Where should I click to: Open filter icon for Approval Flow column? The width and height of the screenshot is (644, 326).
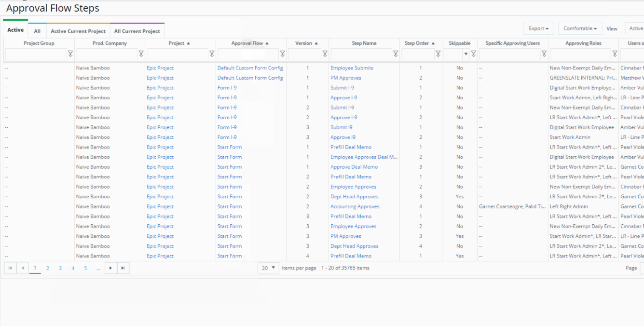coord(283,54)
